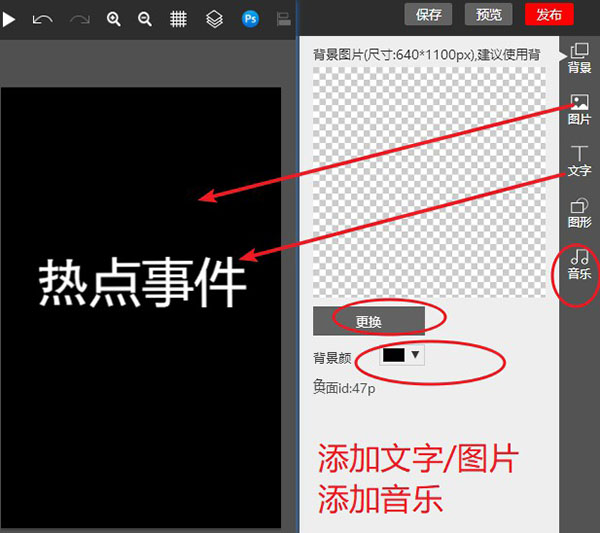Undo the last action
600x533 pixels.
42,19
